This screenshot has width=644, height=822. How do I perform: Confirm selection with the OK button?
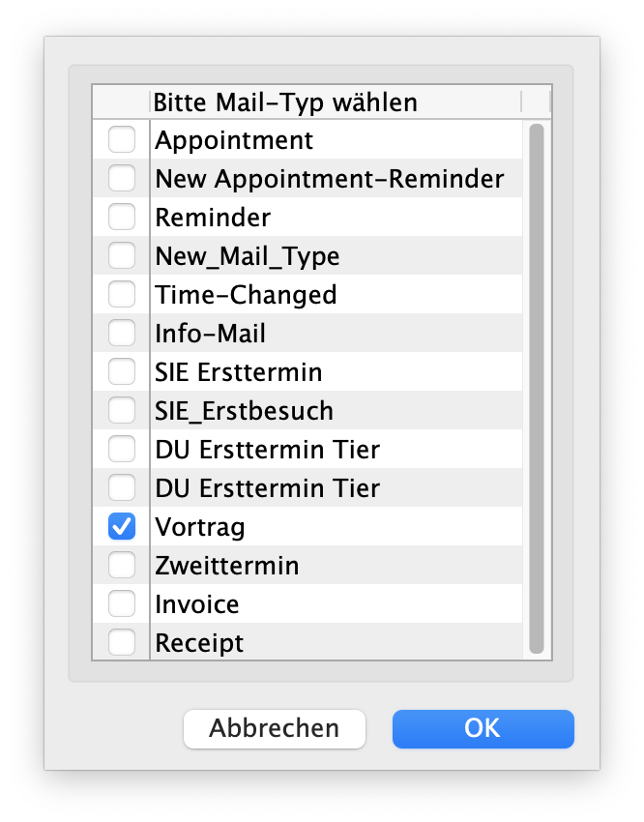pos(483,728)
